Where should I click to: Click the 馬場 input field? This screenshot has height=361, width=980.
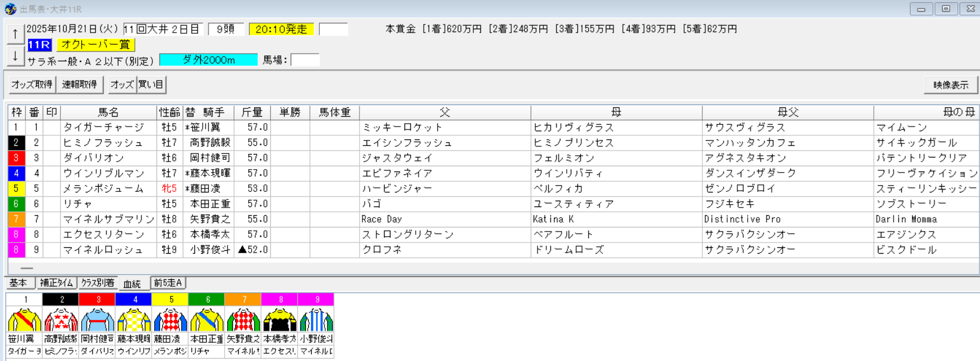pos(305,60)
